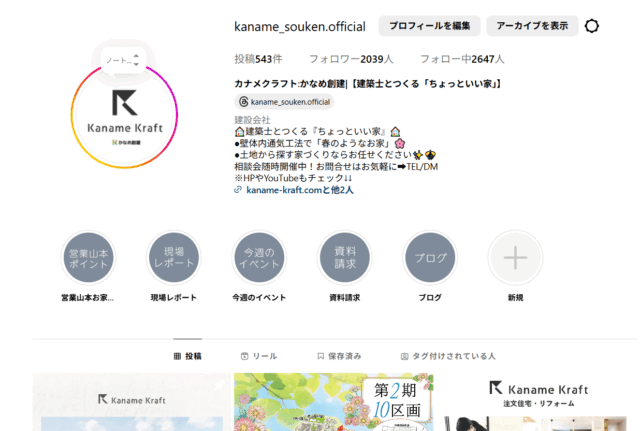Click プロフィールを編集 button

(x=429, y=26)
